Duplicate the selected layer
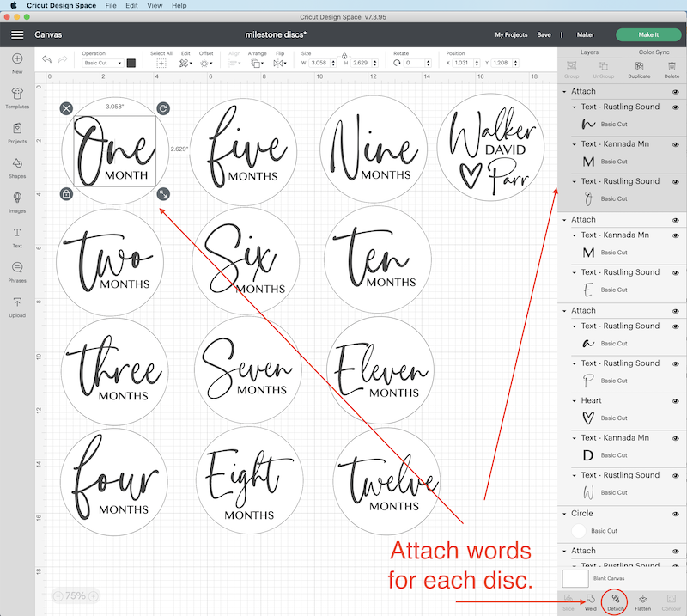The image size is (687, 616). coord(639,70)
